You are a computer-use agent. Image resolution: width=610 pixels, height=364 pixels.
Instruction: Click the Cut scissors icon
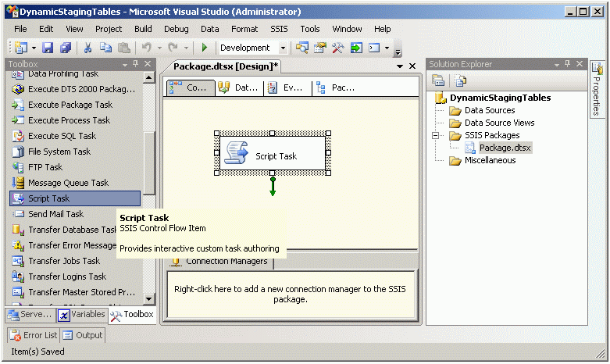click(x=88, y=48)
